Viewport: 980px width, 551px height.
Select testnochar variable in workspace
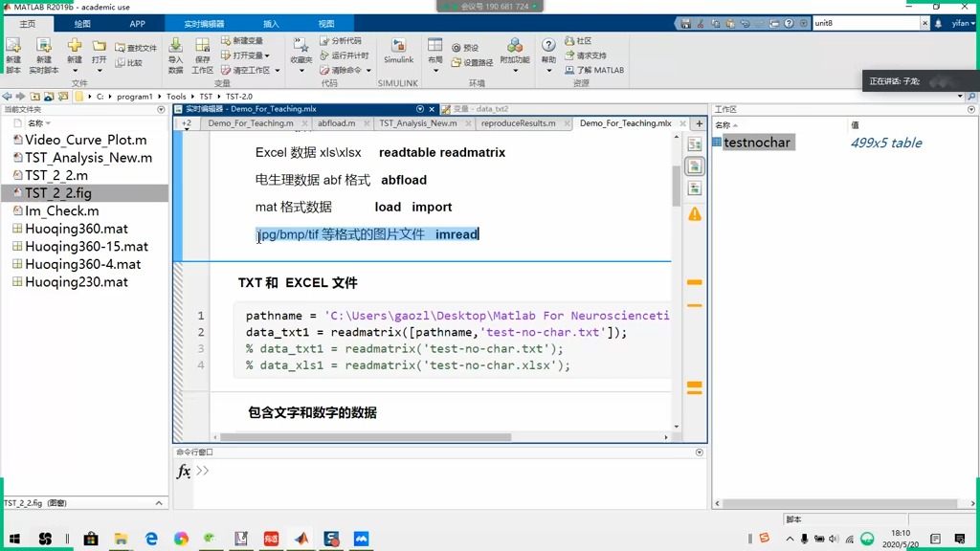click(x=757, y=143)
